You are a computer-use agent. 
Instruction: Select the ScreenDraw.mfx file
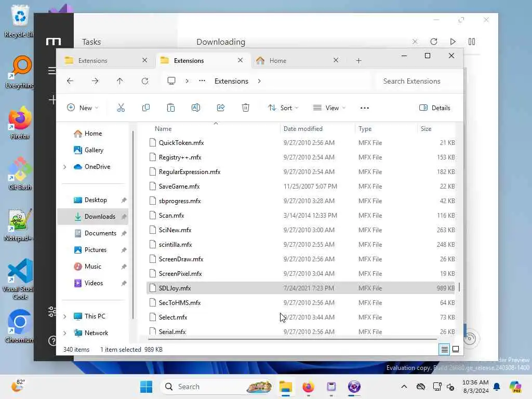pyautogui.click(x=301, y=259)
